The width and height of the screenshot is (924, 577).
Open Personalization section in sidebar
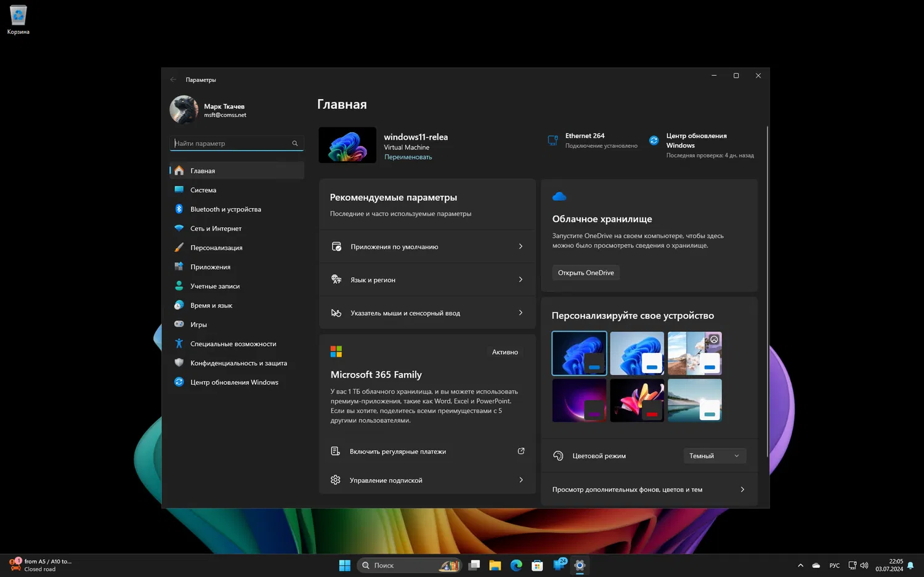click(216, 248)
